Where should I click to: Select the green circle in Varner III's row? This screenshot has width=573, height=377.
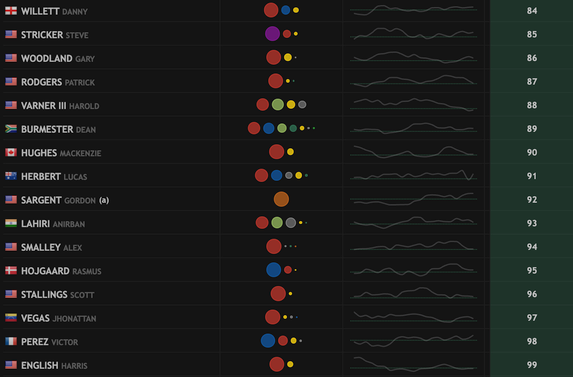click(278, 104)
